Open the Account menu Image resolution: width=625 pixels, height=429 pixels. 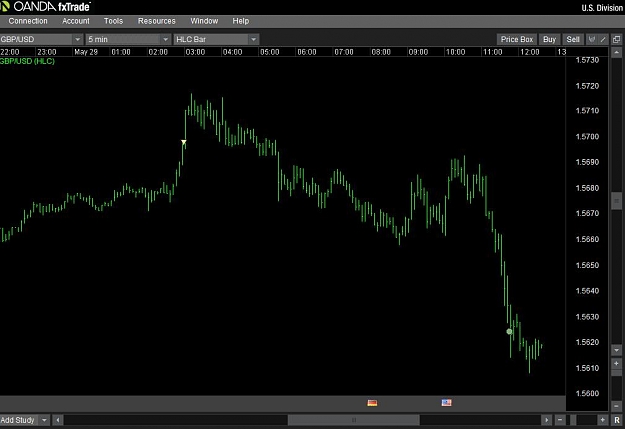pyautogui.click(x=76, y=21)
